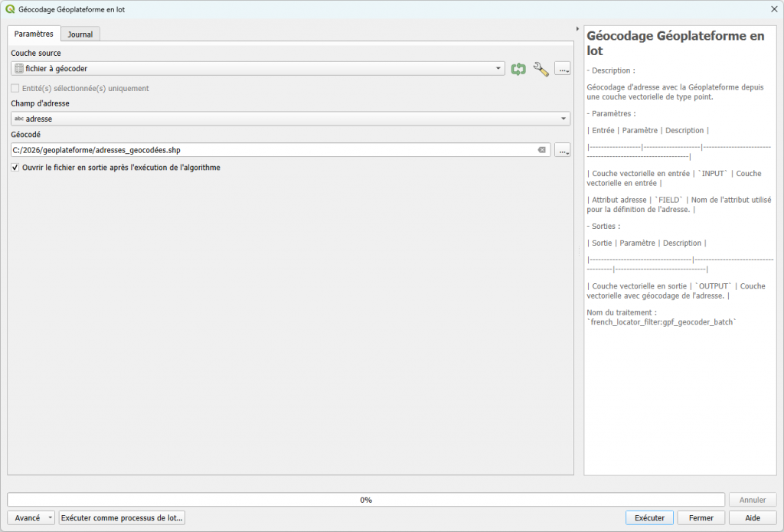This screenshot has height=532, width=784.
Task: Clear the Géocodé output path with the clear icon
Action: [542, 150]
